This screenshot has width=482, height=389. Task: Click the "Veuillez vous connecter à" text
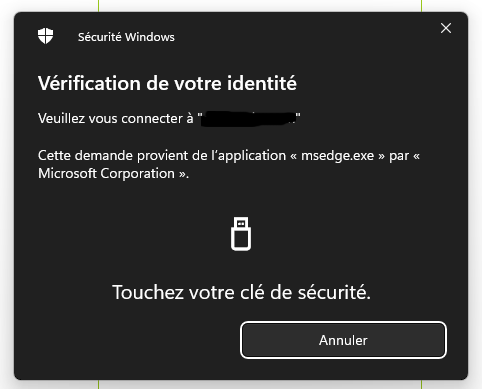116,118
